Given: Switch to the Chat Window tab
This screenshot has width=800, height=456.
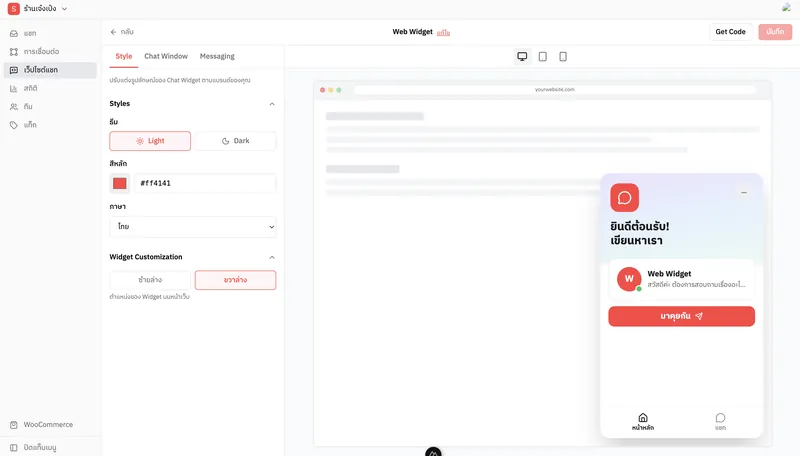Looking at the screenshot, I should 166,56.
